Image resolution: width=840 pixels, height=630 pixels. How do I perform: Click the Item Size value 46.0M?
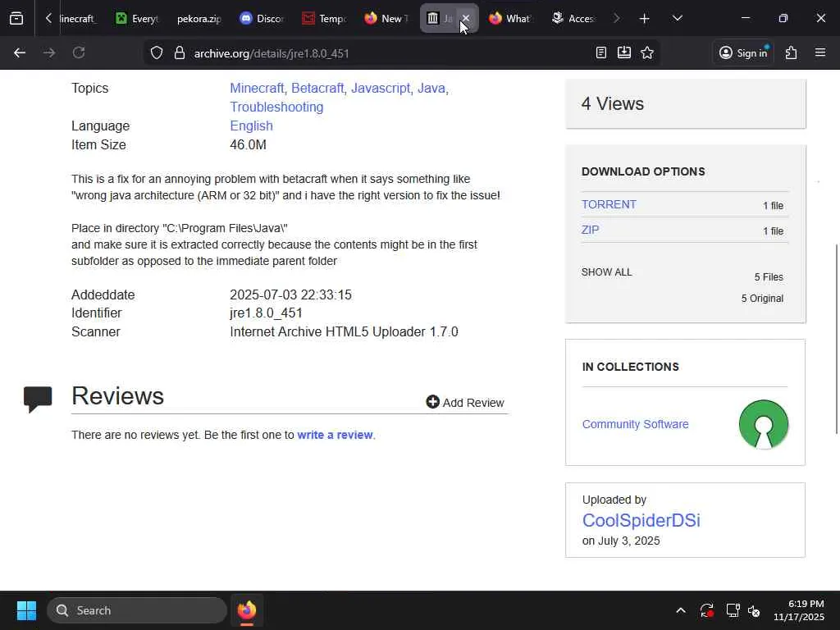point(248,144)
